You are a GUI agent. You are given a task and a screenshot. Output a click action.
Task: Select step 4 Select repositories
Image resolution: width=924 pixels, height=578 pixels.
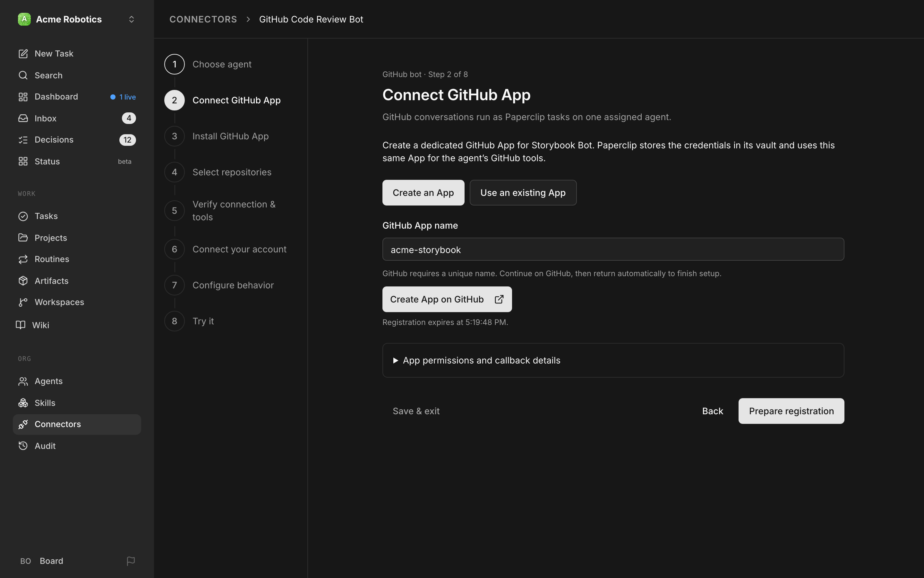click(218, 172)
